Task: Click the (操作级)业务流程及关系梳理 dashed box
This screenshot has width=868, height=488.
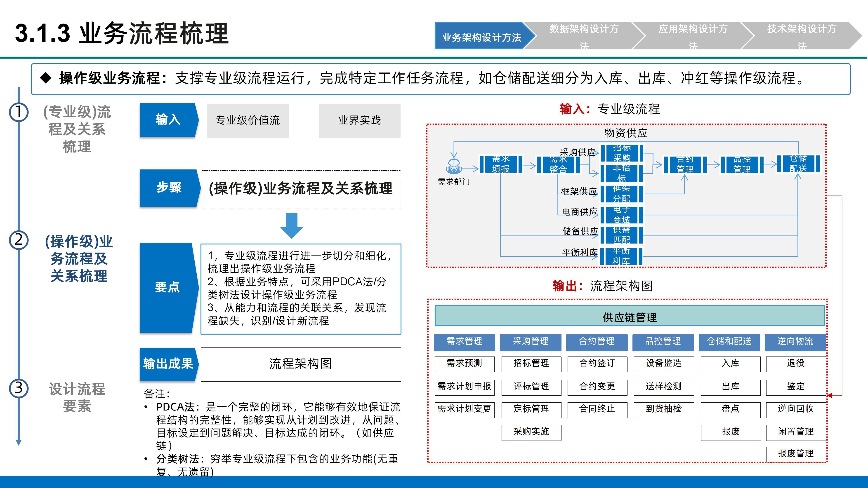Action: click(301, 189)
